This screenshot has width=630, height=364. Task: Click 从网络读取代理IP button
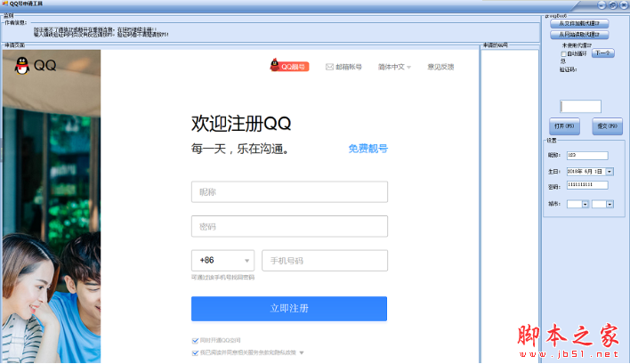click(579, 35)
